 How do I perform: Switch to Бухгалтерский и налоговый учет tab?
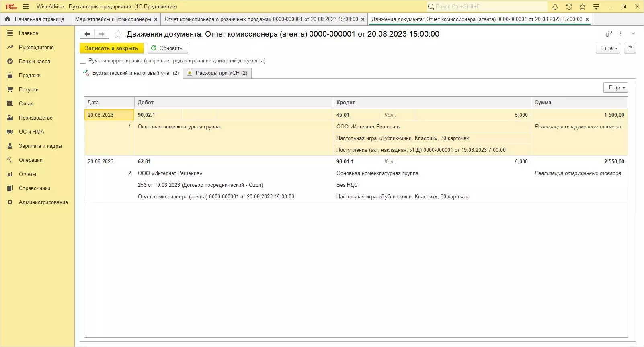coord(131,73)
